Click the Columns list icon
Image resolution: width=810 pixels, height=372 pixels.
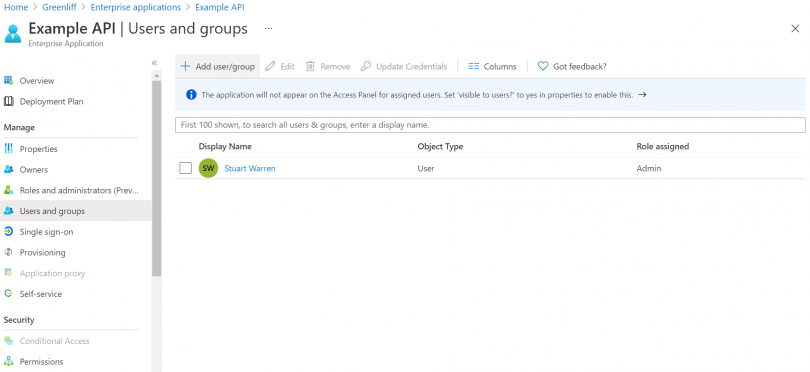tap(473, 66)
